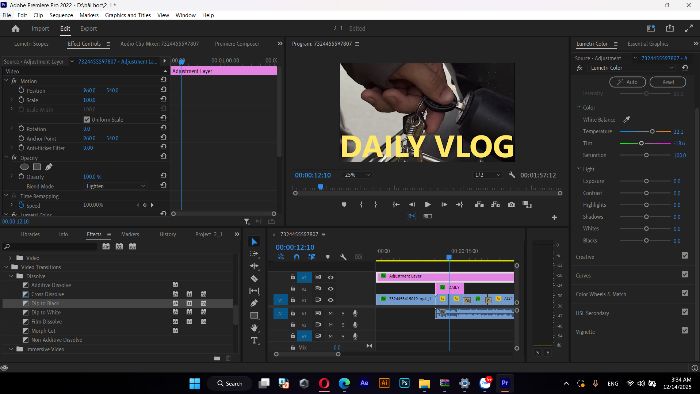Viewport: 700px width, 394px height.
Task: Disable the Color Wheels & Match checkbox
Action: 685,293
